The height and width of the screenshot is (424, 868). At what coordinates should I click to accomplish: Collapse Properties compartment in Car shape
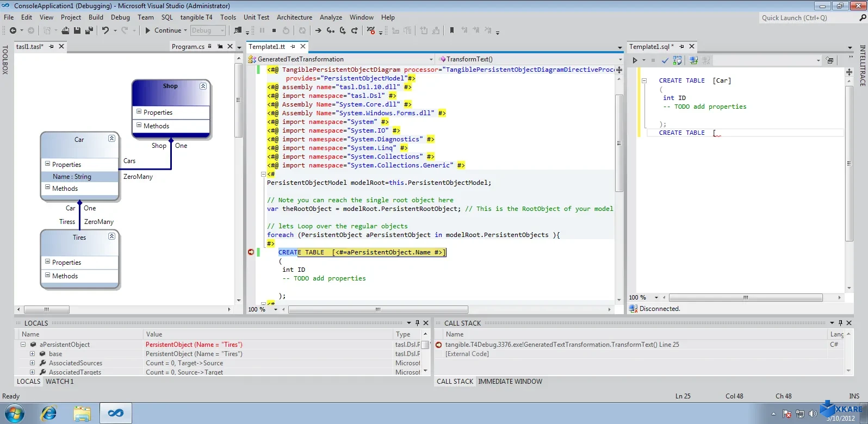[x=47, y=164]
